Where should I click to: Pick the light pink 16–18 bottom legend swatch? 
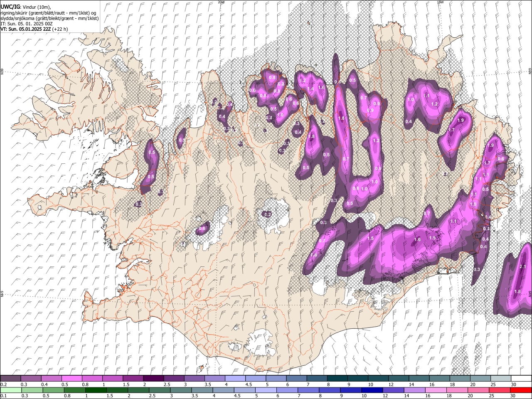click(x=436, y=390)
